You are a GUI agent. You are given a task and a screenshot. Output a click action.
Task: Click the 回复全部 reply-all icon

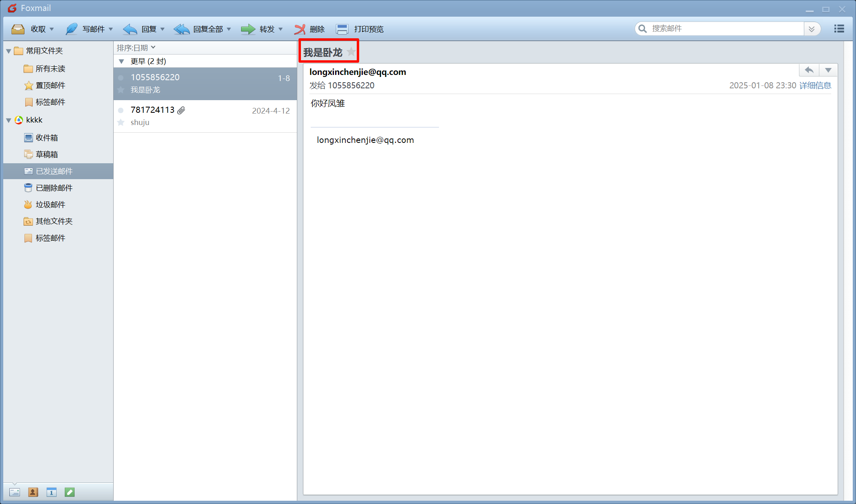point(182,29)
